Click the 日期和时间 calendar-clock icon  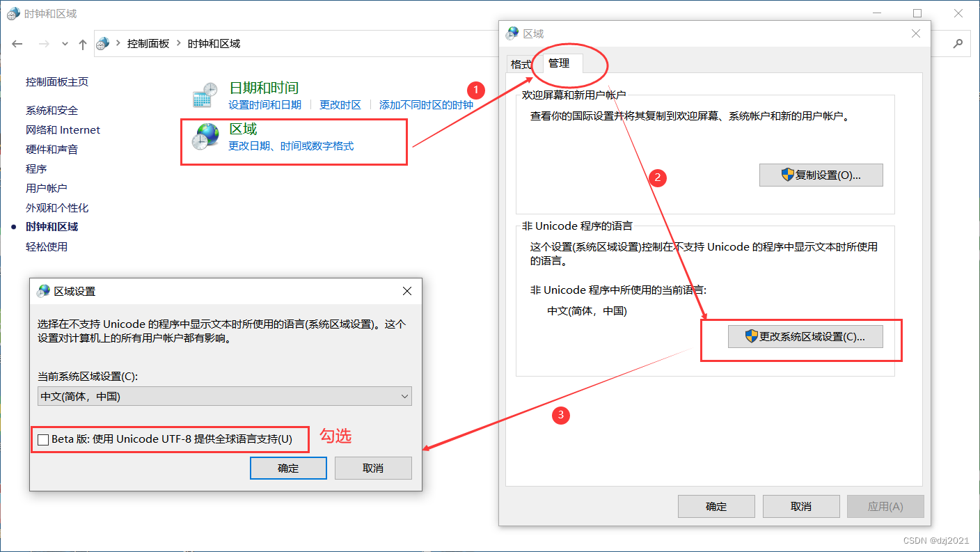click(204, 95)
